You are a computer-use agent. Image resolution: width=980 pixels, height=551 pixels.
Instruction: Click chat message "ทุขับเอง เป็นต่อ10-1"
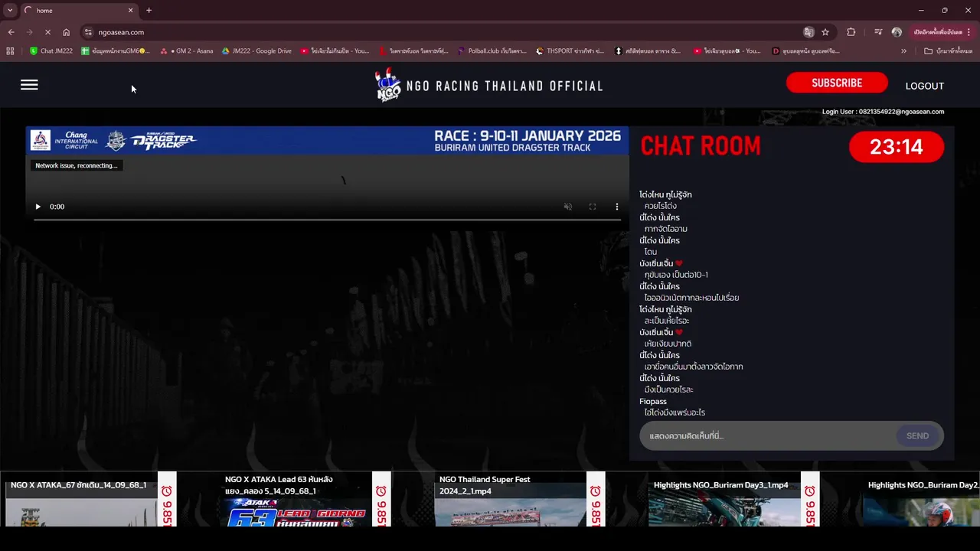(x=676, y=275)
